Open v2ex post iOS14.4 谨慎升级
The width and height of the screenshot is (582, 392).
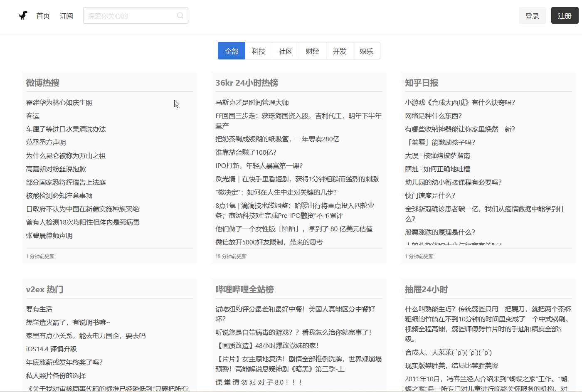(x=52, y=349)
